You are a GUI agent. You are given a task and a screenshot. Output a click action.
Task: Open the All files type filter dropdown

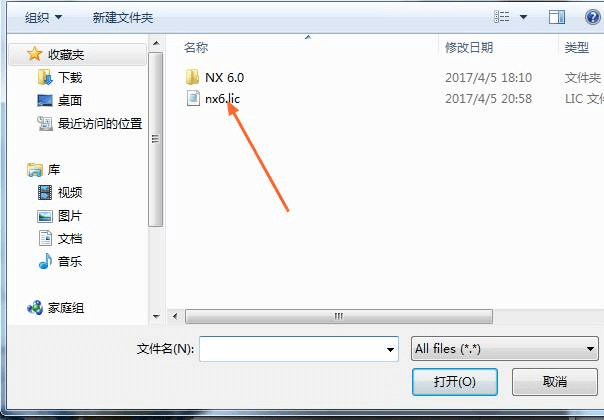point(505,349)
